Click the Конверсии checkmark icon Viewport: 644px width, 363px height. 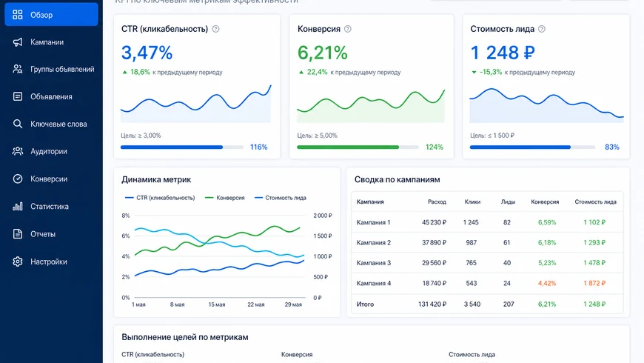(18, 179)
